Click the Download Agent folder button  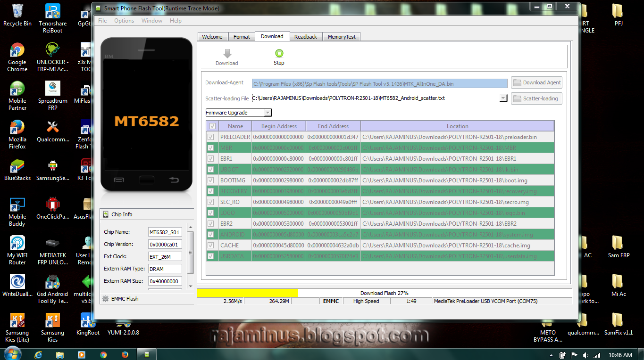pos(536,82)
